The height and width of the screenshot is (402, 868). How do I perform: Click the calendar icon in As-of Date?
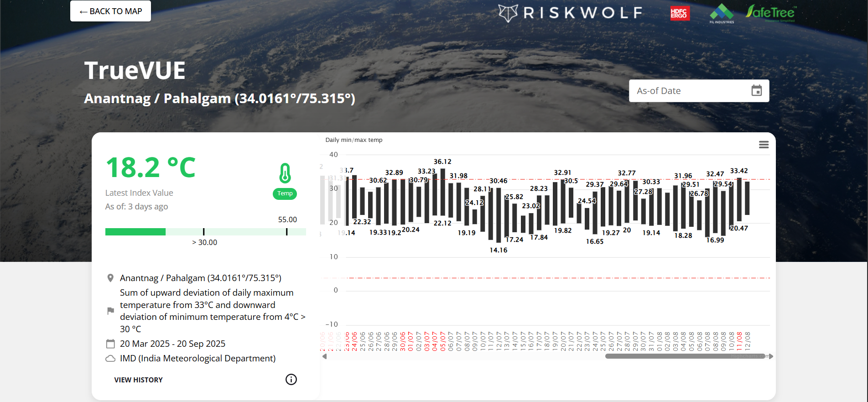coord(756,91)
